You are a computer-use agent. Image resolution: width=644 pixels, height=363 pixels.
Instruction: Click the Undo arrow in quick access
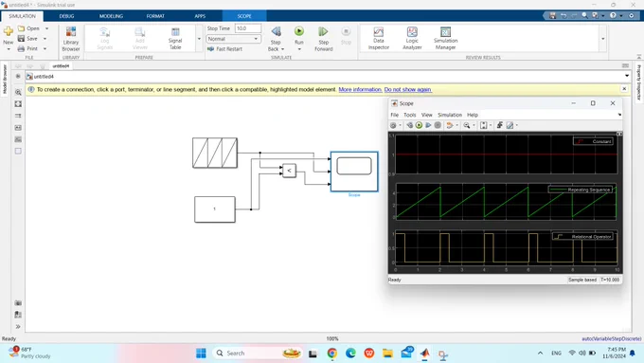[x=563, y=15]
